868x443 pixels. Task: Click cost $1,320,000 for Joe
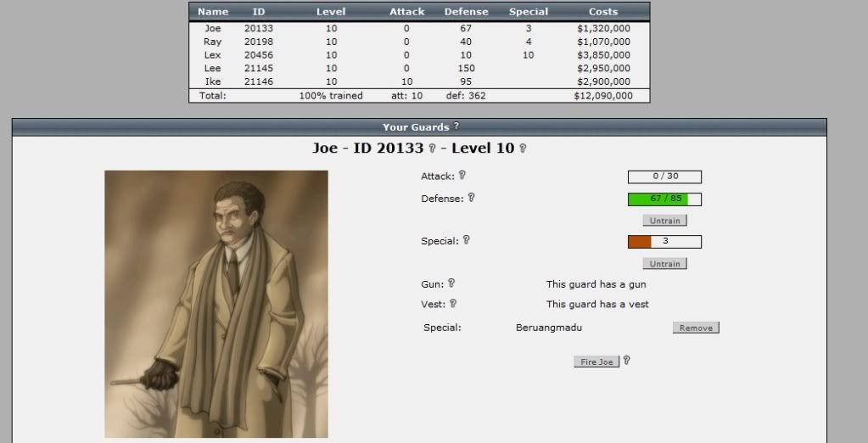[x=603, y=28]
